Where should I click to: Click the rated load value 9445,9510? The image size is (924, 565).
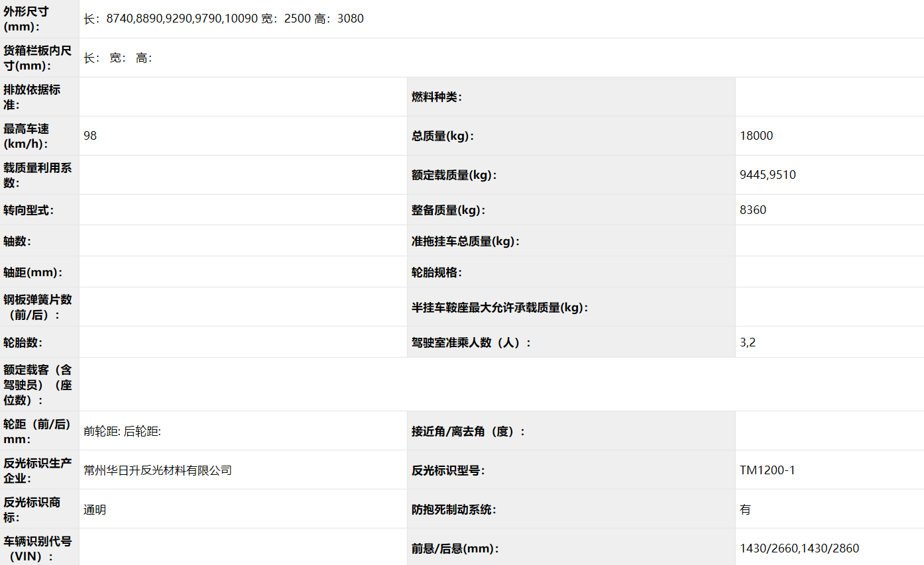(x=768, y=175)
